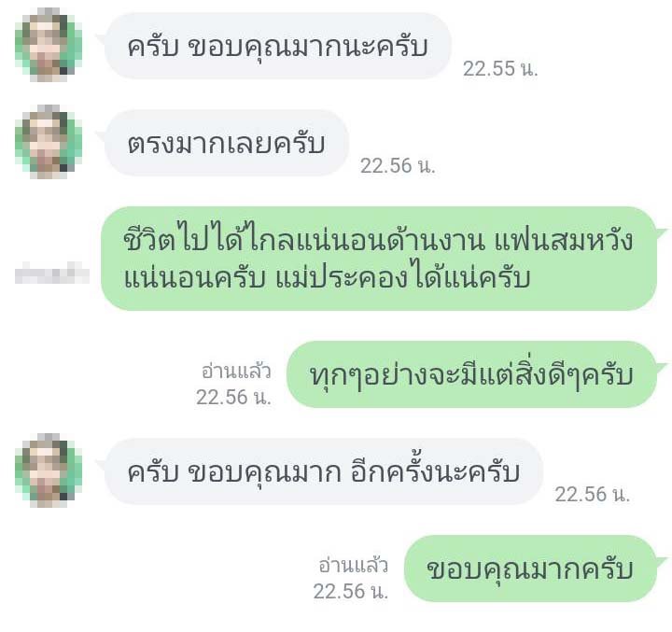Select the long green message about ชีวิตไปได้ไกล
This screenshot has width=672, height=632.
pos(379,259)
